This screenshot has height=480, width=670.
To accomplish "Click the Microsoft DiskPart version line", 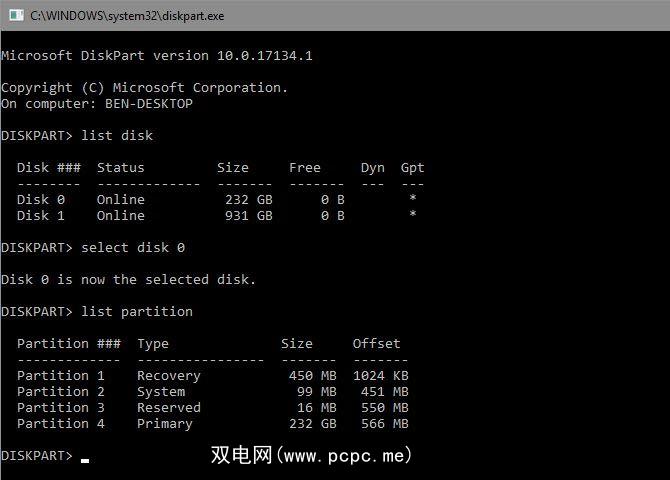I will [x=157, y=55].
